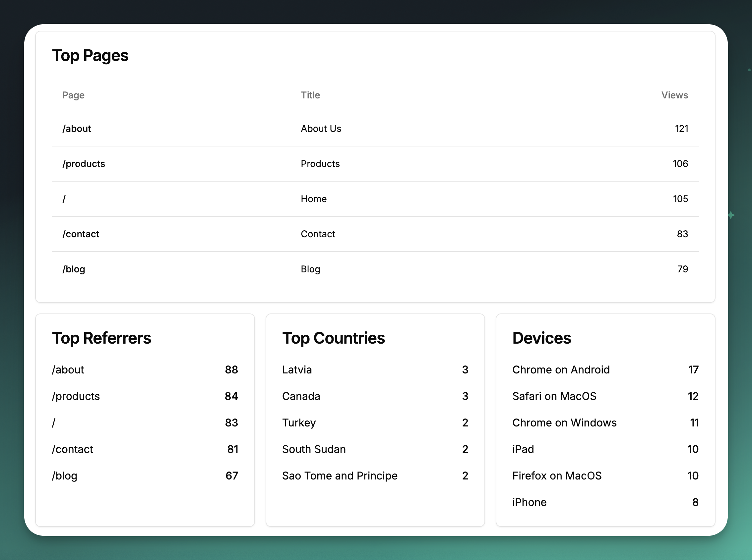The height and width of the screenshot is (560, 752).
Task: Select the /blog entry in Top Referrers
Action: tap(64, 476)
